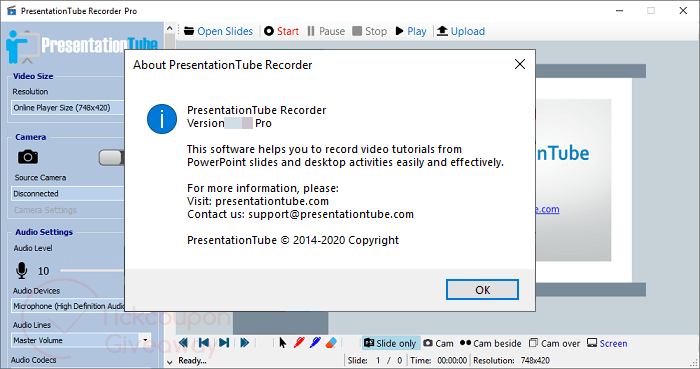Viewport: 700px width, 369px height.
Task: Start recording with the Start button
Action: click(x=281, y=31)
